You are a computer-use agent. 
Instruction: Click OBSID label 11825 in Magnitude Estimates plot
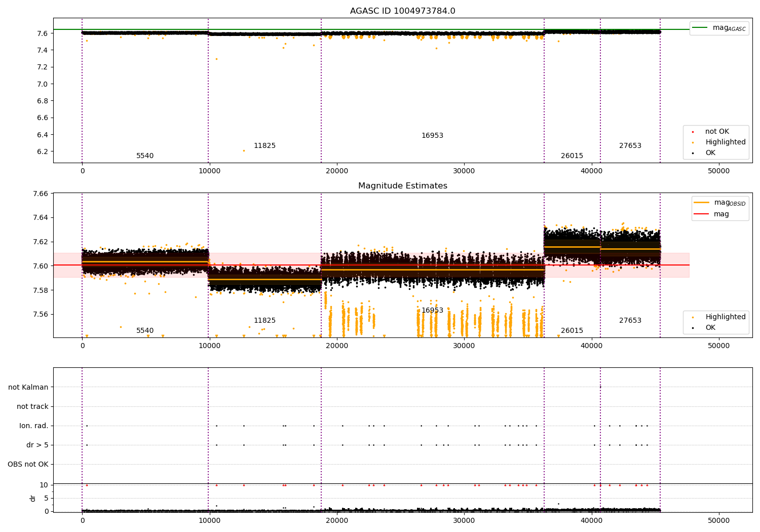coord(264,321)
